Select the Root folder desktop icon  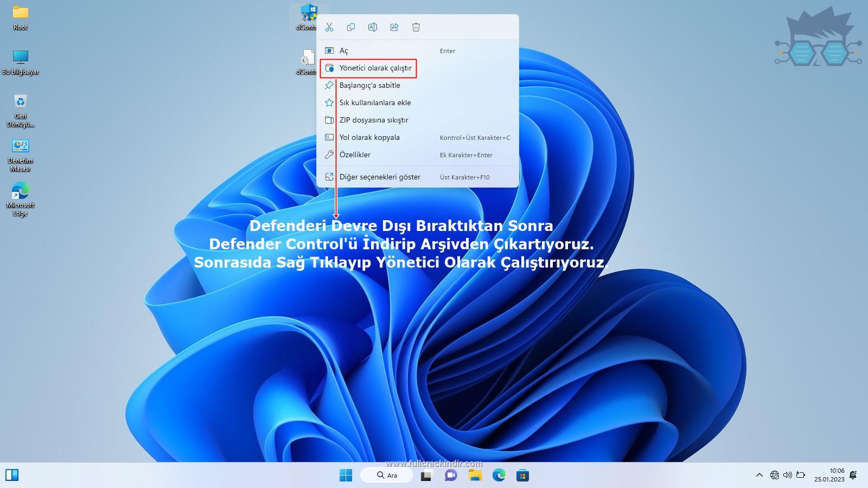(21, 17)
